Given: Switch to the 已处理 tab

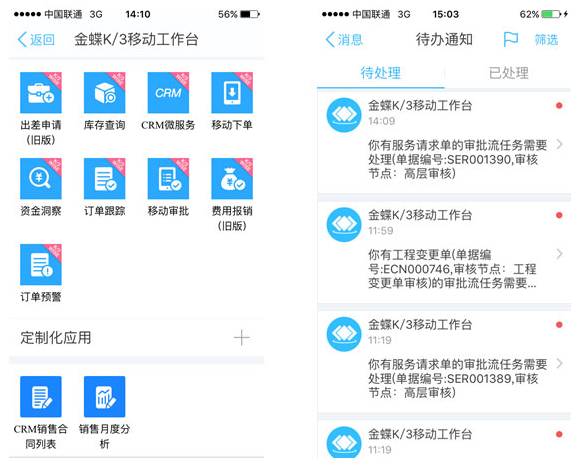Looking at the screenshot, I should (508, 73).
